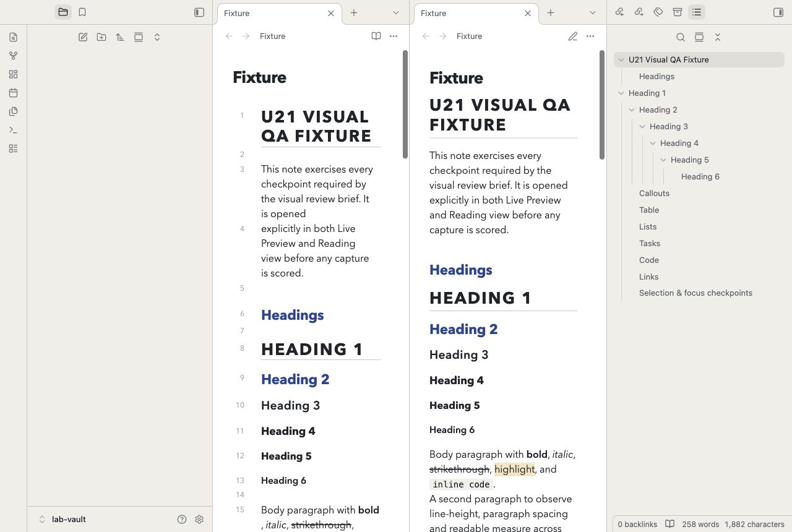The width and height of the screenshot is (792, 532).
Task: Open more options menu in left pane
Action: click(394, 36)
